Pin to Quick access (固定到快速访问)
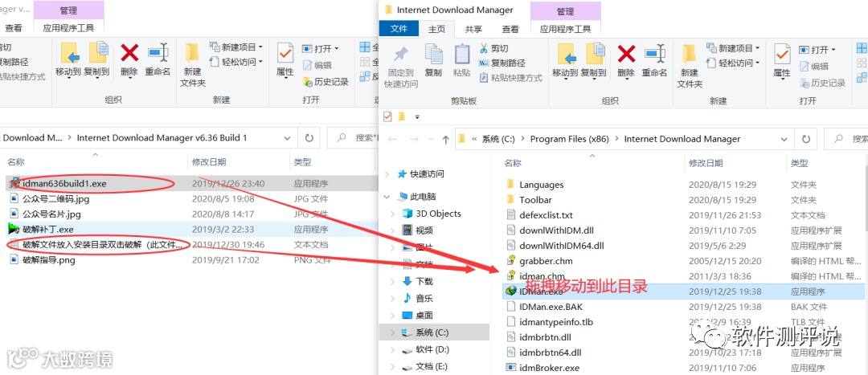Image resolution: width=868 pixels, height=375 pixels. coord(401,66)
